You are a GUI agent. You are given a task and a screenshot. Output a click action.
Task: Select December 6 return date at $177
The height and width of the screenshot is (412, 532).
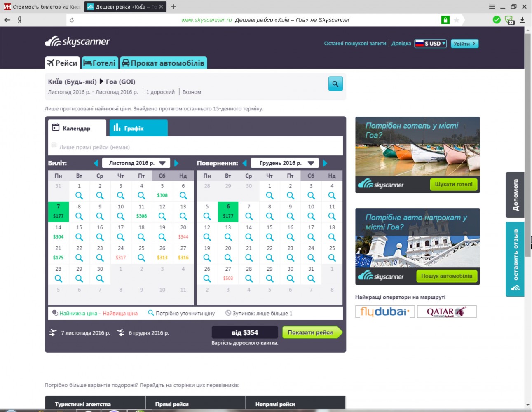(228, 211)
